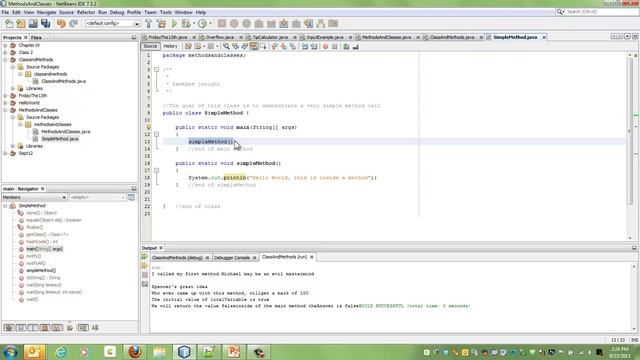The width and height of the screenshot is (640, 360).
Task: Click the Shift Line Left icon
Action: point(304,47)
